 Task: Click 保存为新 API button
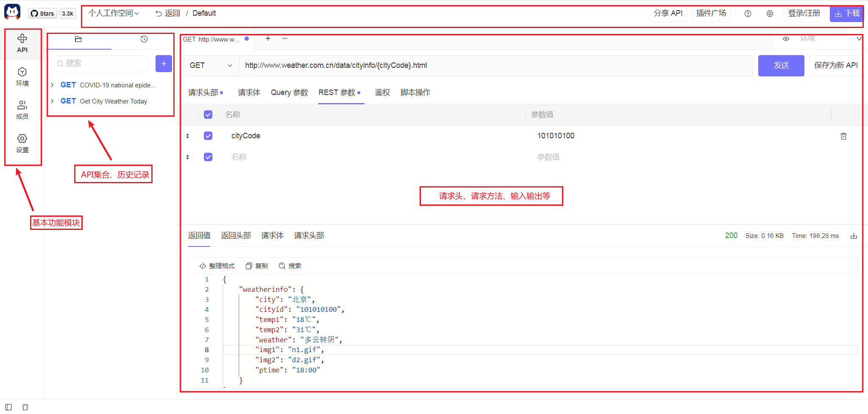coord(836,65)
